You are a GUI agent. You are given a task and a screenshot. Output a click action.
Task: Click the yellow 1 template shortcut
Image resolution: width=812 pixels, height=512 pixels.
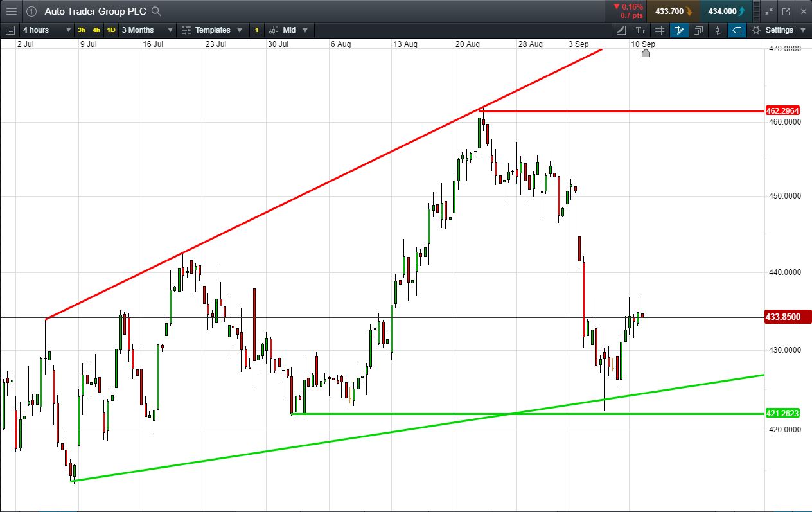256,30
